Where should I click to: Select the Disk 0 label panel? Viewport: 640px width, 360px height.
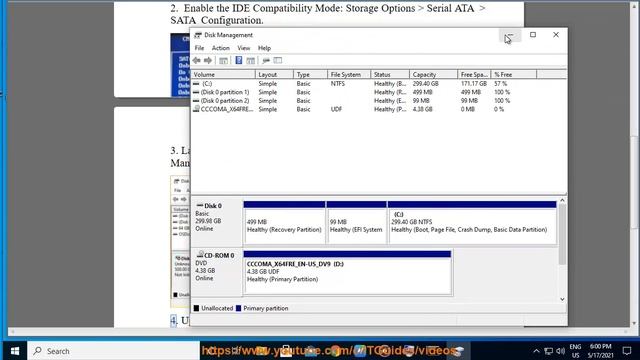click(217, 222)
